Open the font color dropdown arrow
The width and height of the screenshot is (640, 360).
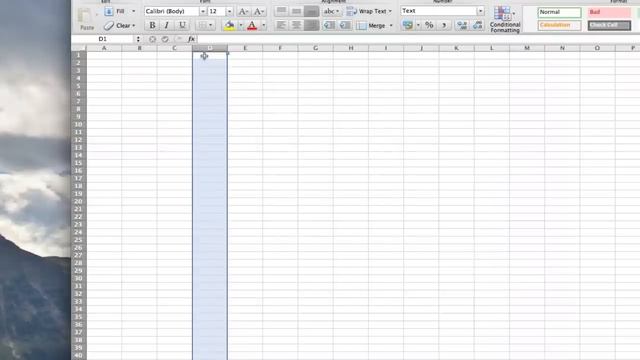(264, 25)
